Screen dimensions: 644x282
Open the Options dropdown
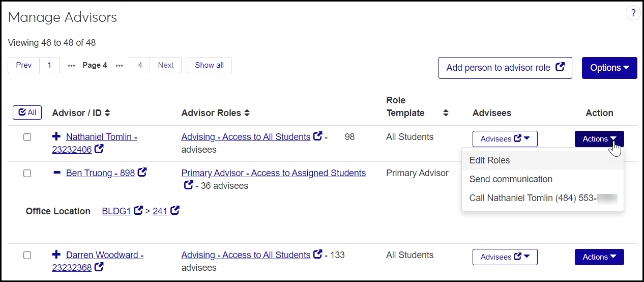pyautogui.click(x=609, y=68)
